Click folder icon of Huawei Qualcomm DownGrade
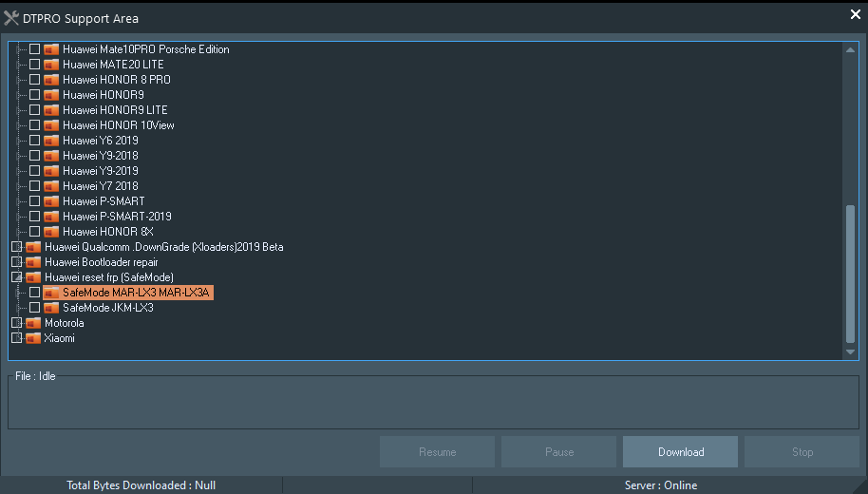Image resolution: width=868 pixels, height=494 pixels. (x=34, y=247)
